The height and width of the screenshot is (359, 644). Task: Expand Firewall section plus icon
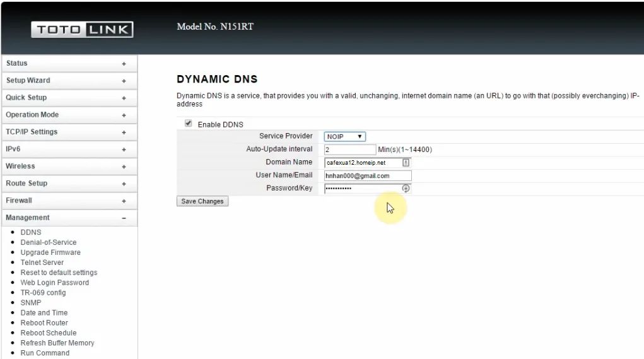[124, 201]
